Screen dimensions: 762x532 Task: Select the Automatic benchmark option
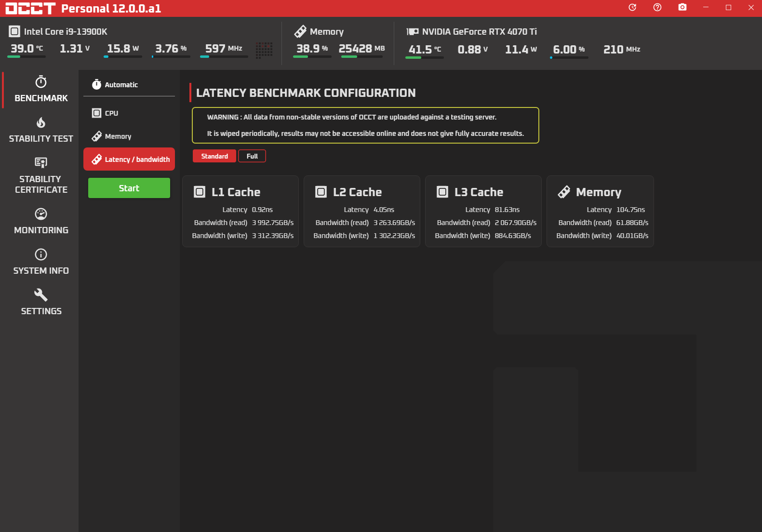point(129,84)
